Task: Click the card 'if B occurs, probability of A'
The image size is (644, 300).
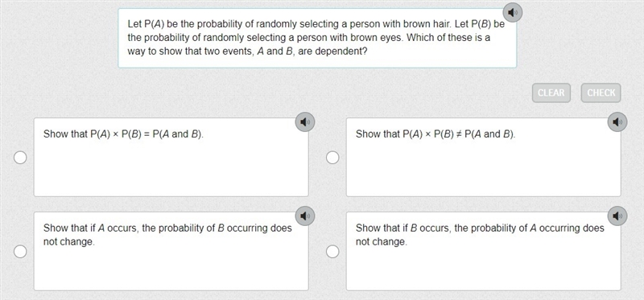Action: point(484,251)
